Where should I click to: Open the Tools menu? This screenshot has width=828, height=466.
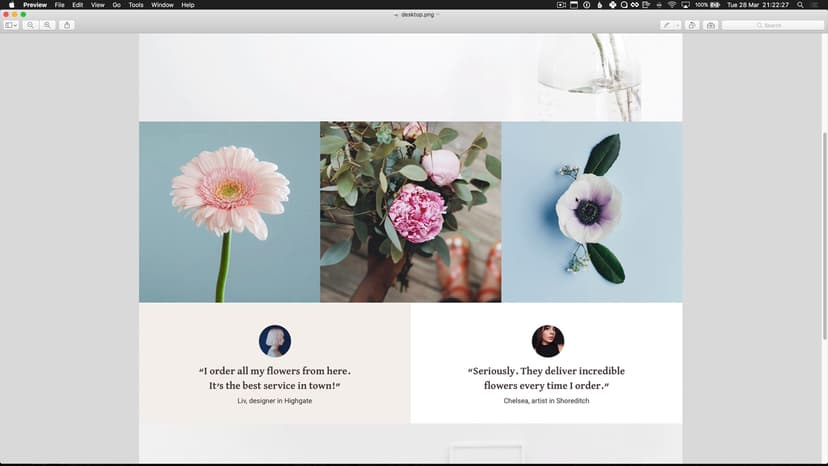tap(135, 5)
